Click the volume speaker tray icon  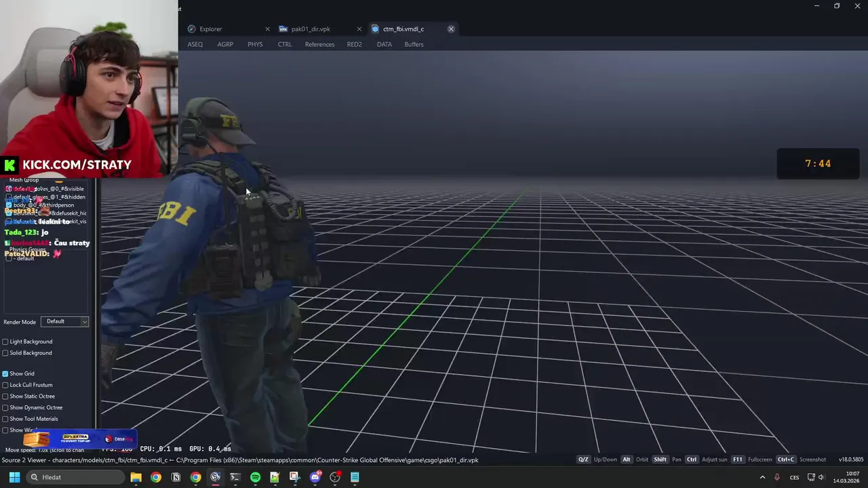pyautogui.click(x=821, y=477)
